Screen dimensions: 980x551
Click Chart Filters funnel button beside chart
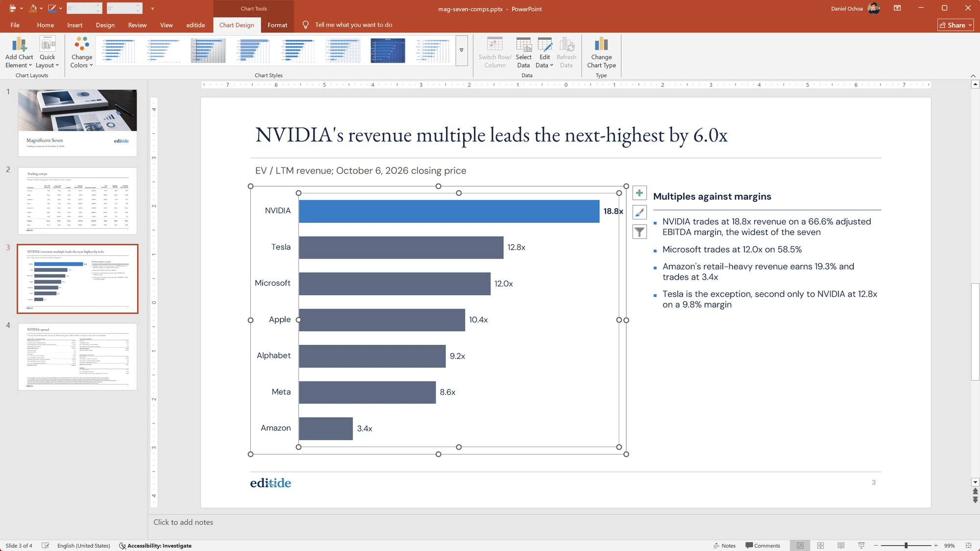639,232
